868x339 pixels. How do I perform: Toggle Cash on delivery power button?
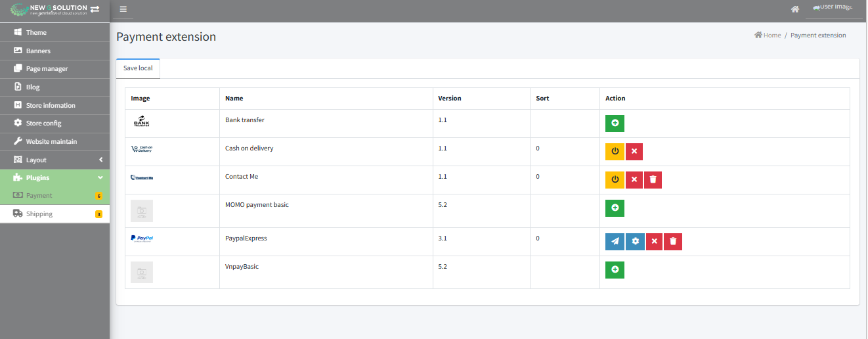[615, 152]
